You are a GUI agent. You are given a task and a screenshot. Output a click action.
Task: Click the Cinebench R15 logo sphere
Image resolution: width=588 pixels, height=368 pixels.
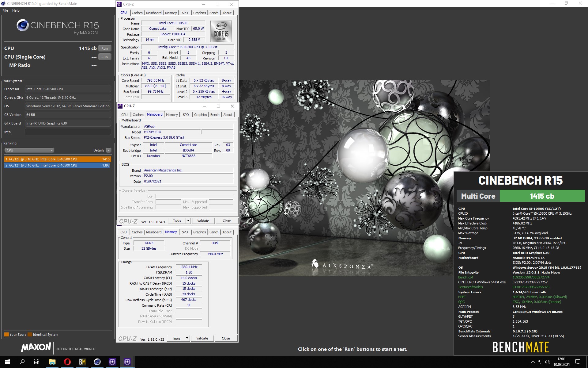click(x=23, y=25)
